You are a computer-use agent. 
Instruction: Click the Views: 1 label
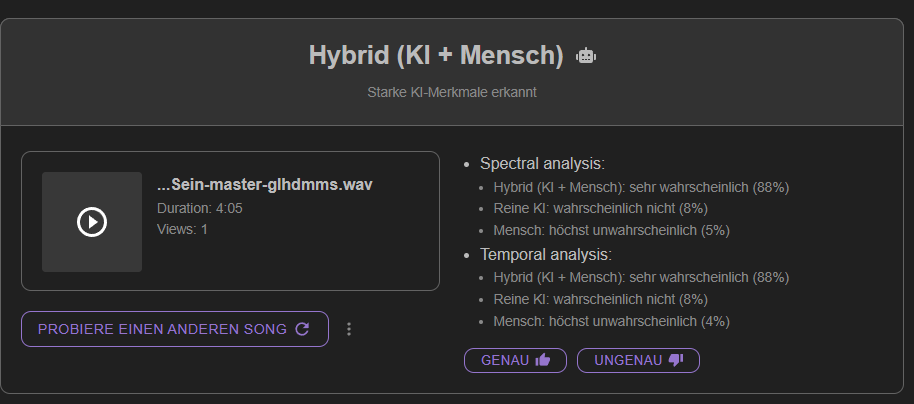coord(182,229)
